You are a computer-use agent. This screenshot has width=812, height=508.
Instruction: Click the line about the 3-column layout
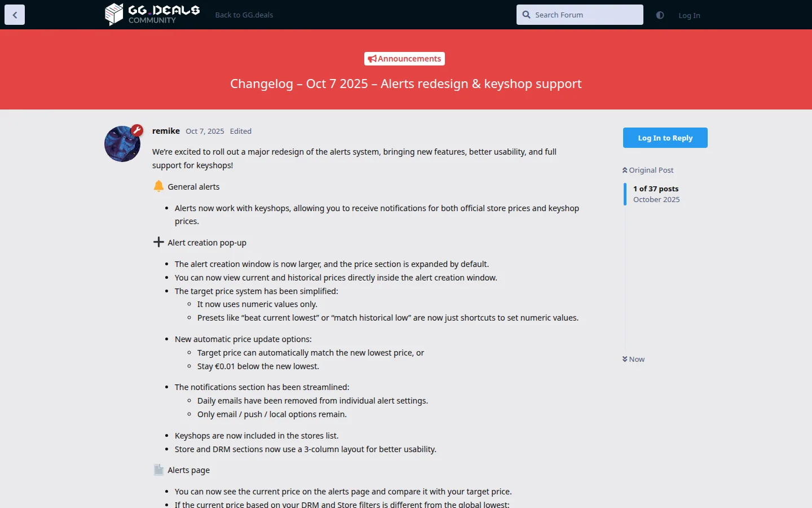(306, 449)
